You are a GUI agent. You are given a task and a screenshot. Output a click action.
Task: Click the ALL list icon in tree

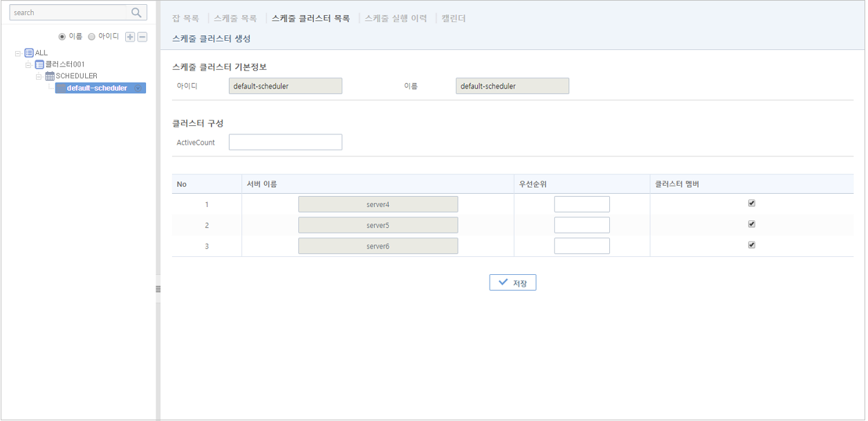(x=29, y=53)
